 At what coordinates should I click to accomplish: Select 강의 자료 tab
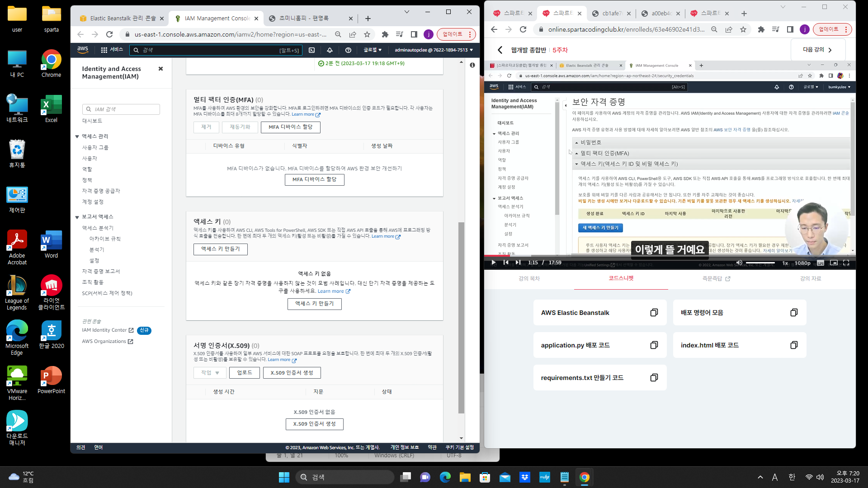(x=810, y=279)
